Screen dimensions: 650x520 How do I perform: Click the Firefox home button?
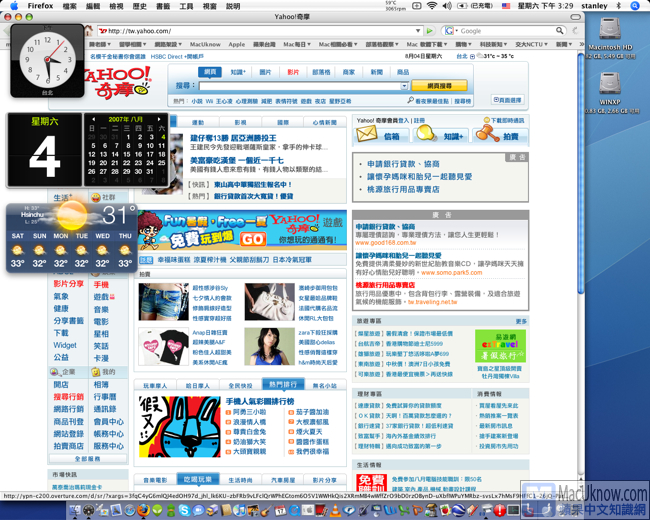[88, 30]
